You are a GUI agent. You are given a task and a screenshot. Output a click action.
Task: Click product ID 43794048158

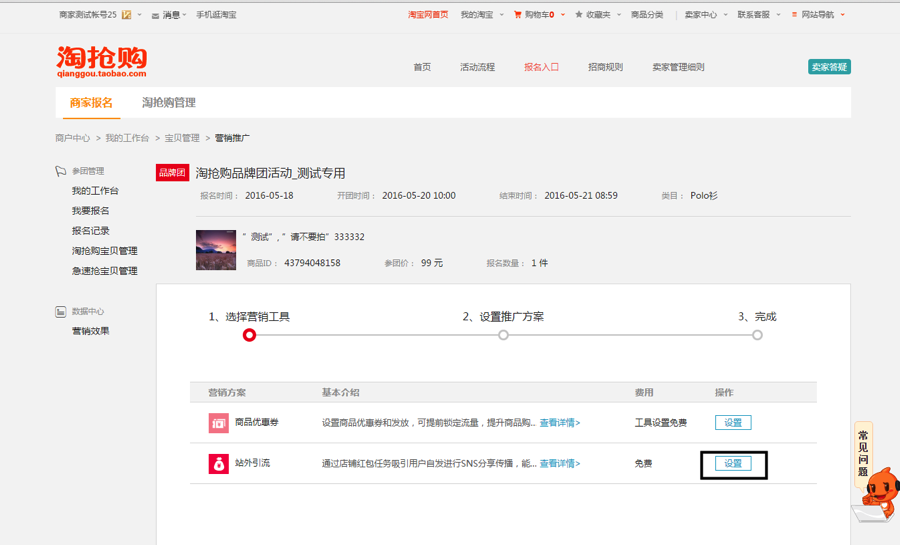click(x=312, y=263)
